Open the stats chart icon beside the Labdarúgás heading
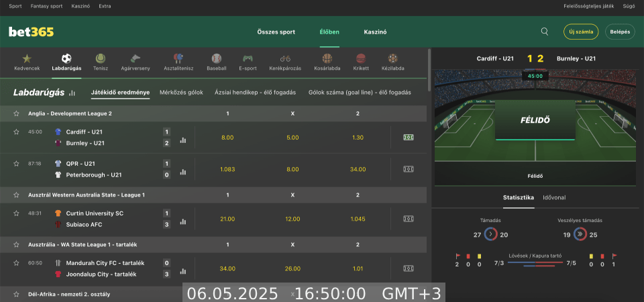Image resolution: width=644 pixels, height=302 pixels. [72, 93]
